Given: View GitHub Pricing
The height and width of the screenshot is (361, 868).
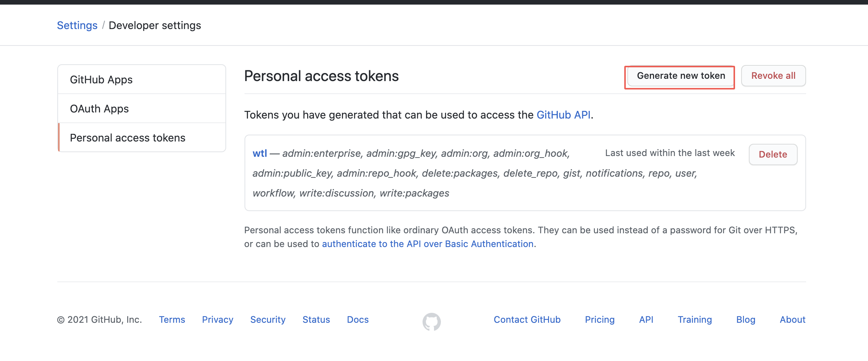Looking at the screenshot, I should click(600, 320).
